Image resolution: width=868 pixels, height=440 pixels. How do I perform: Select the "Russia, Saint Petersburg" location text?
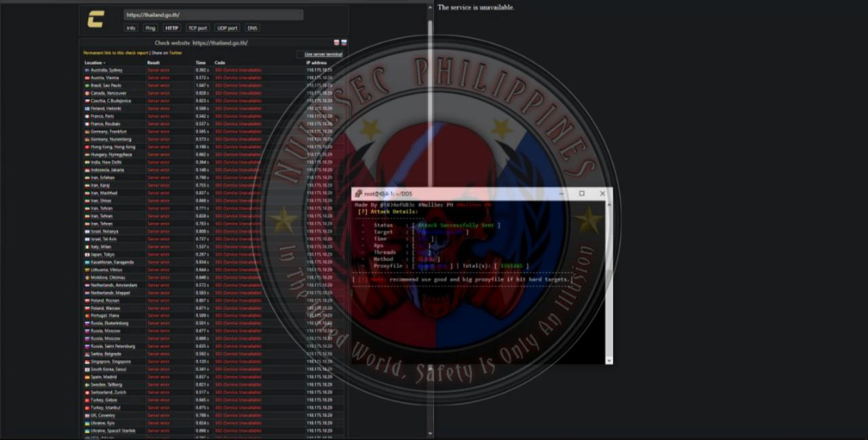click(x=113, y=346)
